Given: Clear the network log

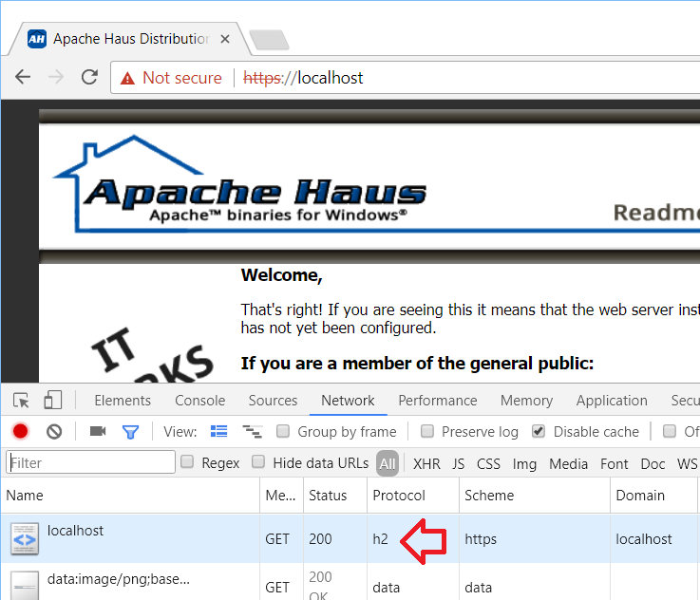Looking at the screenshot, I should [x=54, y=431].
